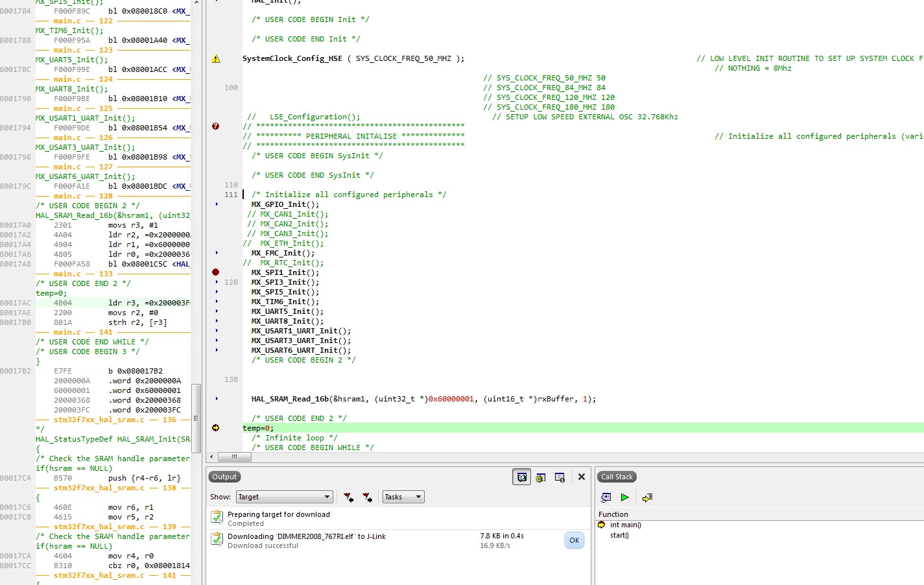Toggle the highlighted book icon in Output panel
This screenshot has width=924, height=585.
pos(521,477)
